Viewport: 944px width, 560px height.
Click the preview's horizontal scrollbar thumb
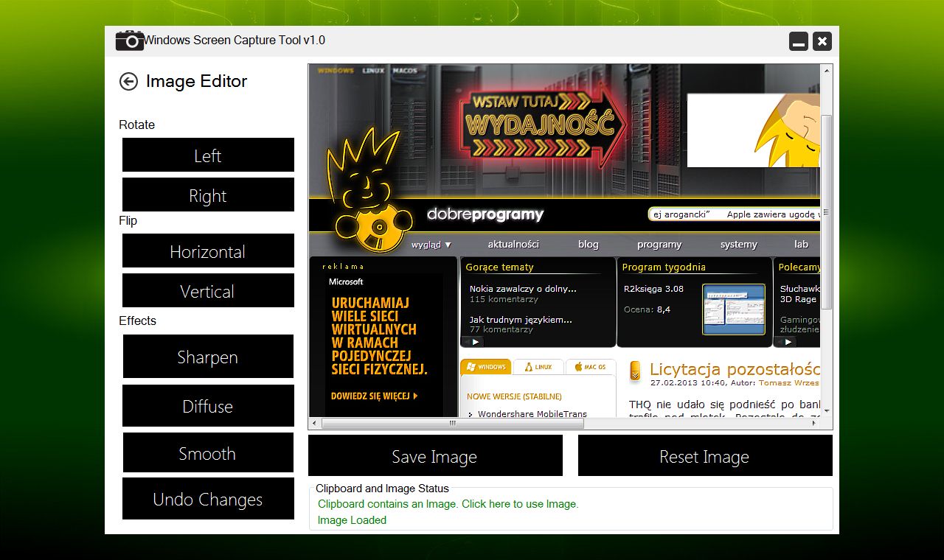click(453, 424)
